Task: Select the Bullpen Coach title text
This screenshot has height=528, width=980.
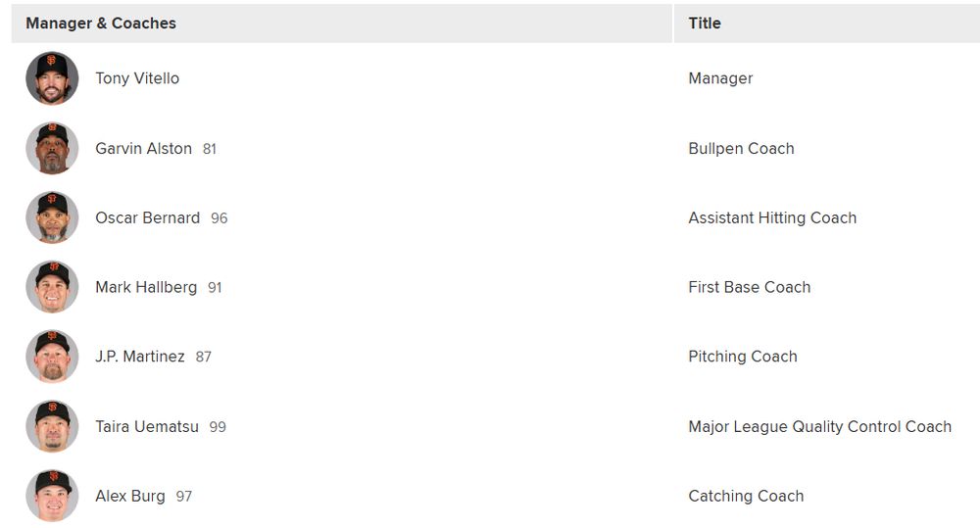Action: (741, 148)
